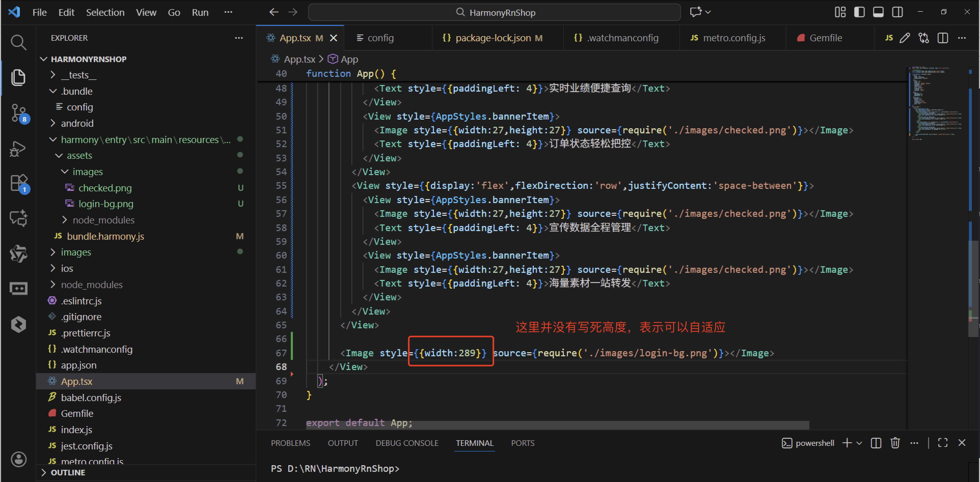Switch to the package-lock.json tab
Viewport: 980px width, 482px height.
coord(493,38)
